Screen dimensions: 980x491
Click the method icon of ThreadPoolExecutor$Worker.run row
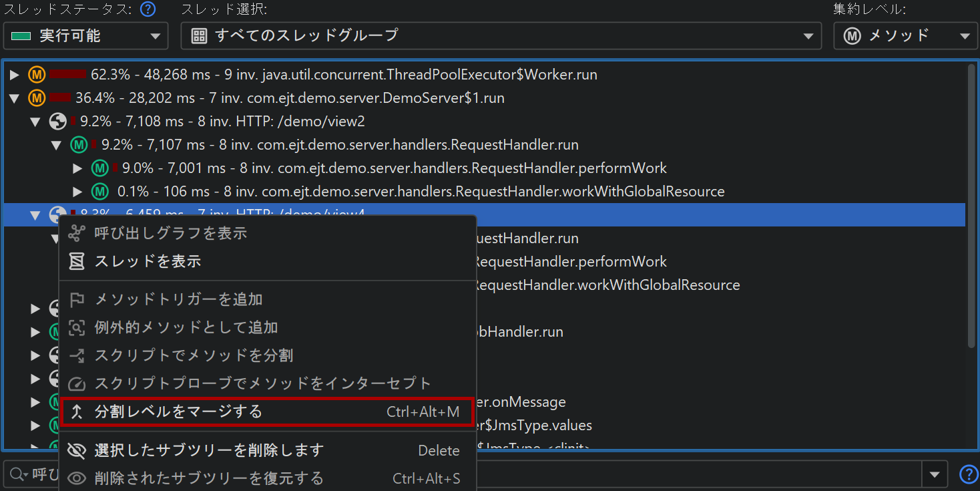click(x=36, y=74)
